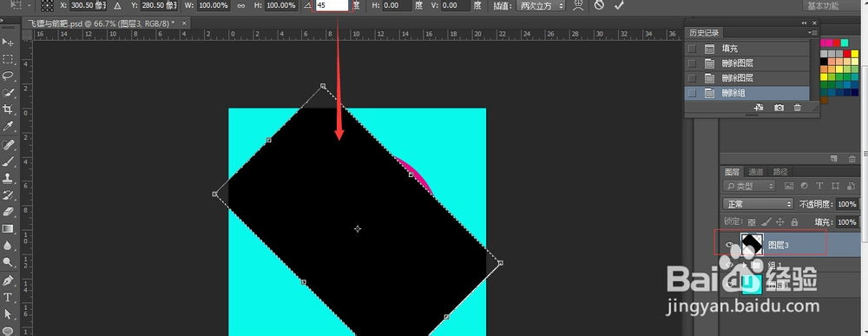
Task: Select the Horizontal Type tool
Action: pyautogui.click(x=9, y=297)
